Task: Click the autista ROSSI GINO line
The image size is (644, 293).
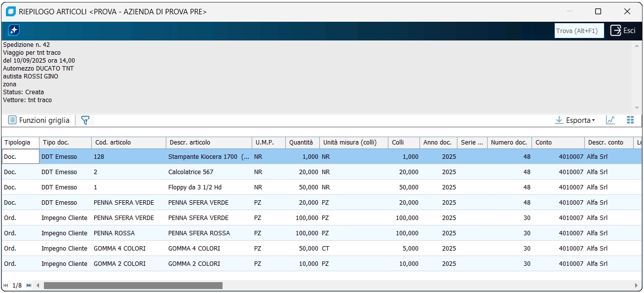Action: [x=31, y=76]
